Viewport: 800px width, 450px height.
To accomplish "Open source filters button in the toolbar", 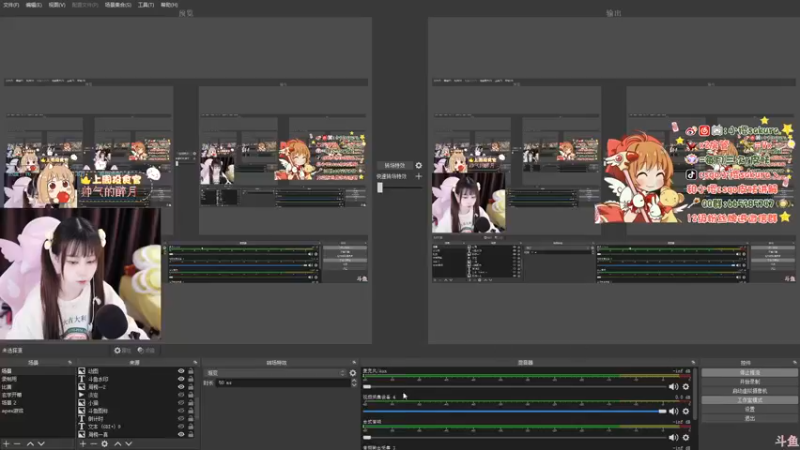I will click(146, 351).
